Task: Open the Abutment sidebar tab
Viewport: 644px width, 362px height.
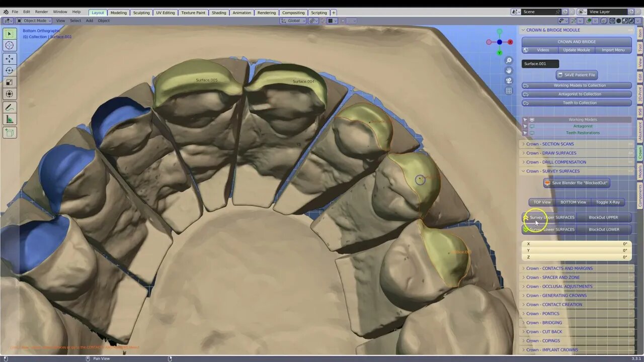Action: pyautogui.click(x=640, y=131)
